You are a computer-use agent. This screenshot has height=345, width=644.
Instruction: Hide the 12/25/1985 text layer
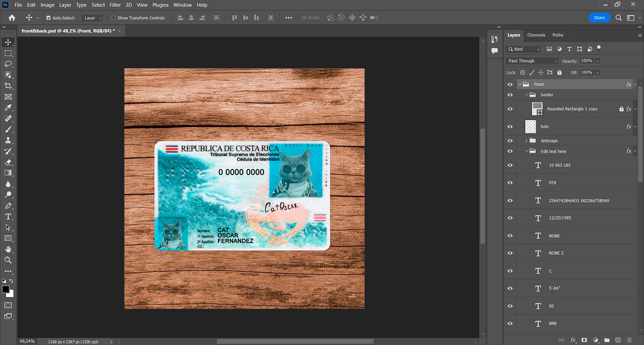pos(510,218)
